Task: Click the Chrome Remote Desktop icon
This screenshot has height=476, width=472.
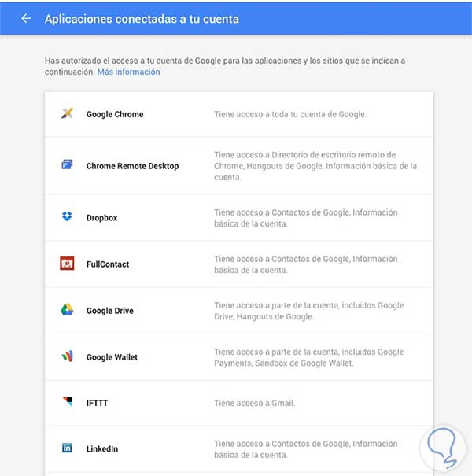Action: [67, 165]
